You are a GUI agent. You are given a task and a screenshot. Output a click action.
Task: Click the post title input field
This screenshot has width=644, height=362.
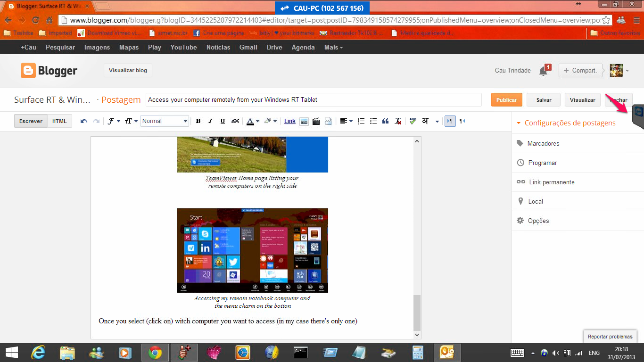tap(314, 100)
